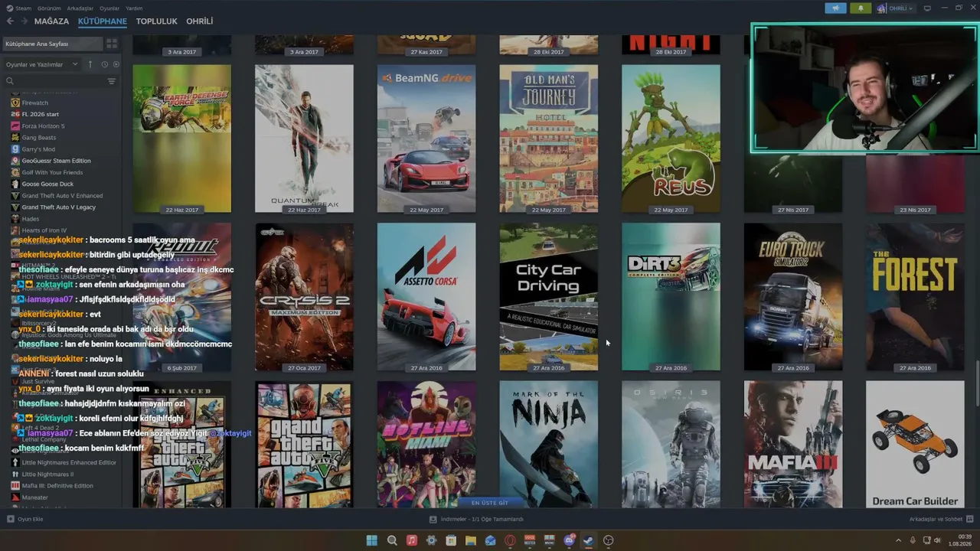
Task: Open Euro Truck Simulator 2 cover
Action: [793, 297]
